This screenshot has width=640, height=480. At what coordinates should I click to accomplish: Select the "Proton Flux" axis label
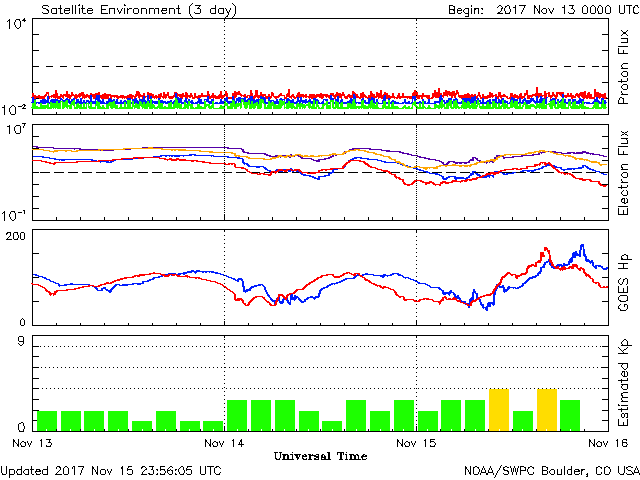pos(623,67)
